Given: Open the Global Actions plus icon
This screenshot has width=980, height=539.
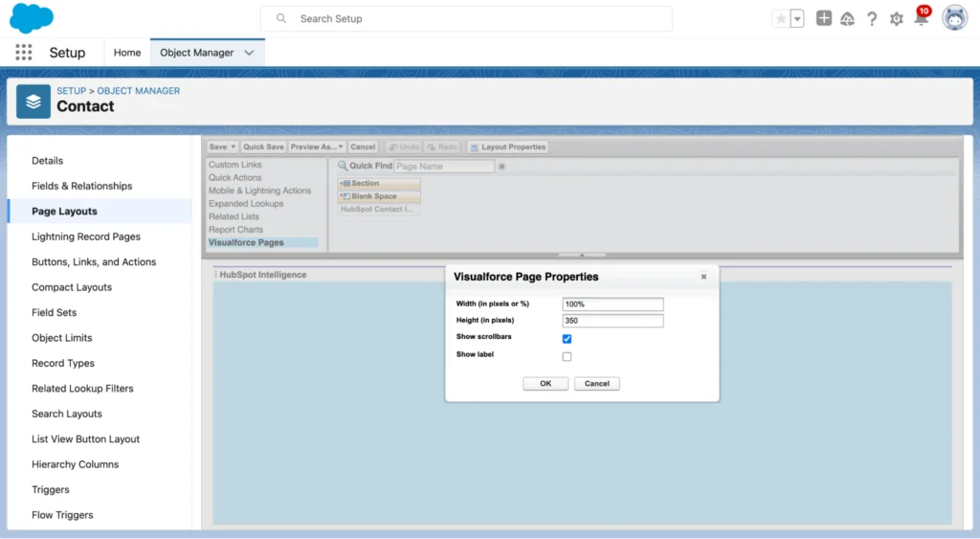Looking at the screenshot, I should [x=824, y=18].
